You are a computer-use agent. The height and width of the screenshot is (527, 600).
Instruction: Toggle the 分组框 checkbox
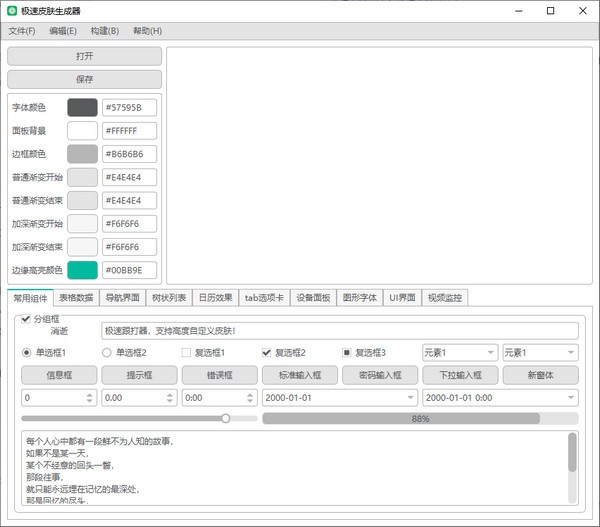click(x=26, y=319)
